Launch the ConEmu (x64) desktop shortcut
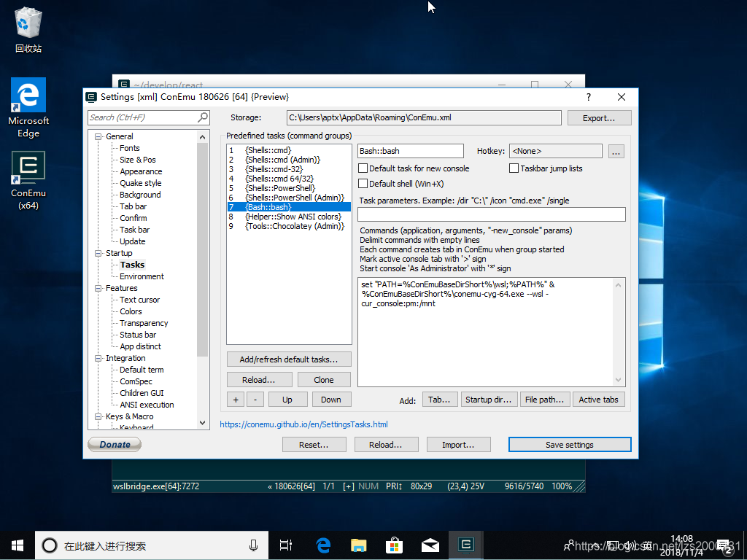The width and height of the screenshot is (747, 560). 28,181
